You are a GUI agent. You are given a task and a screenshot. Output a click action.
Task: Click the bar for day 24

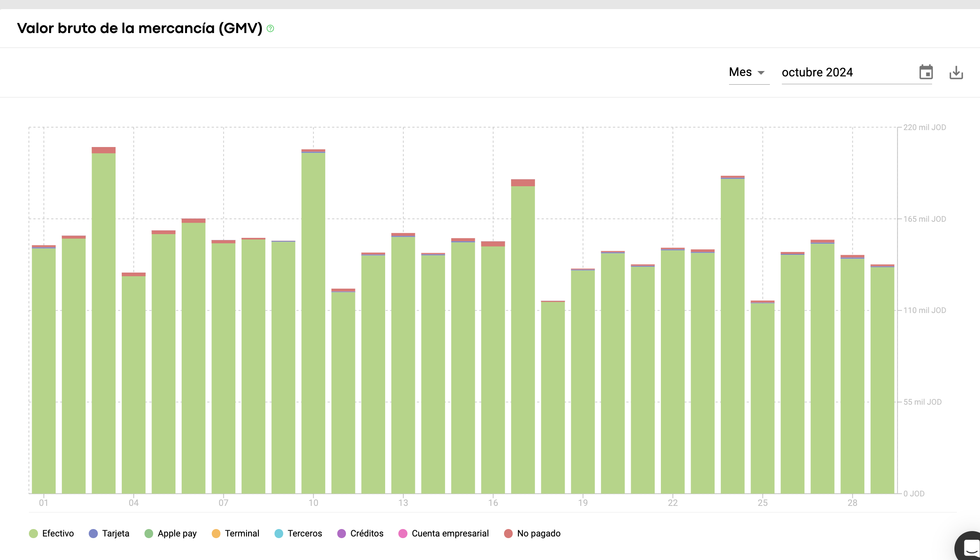coord(733,335)
